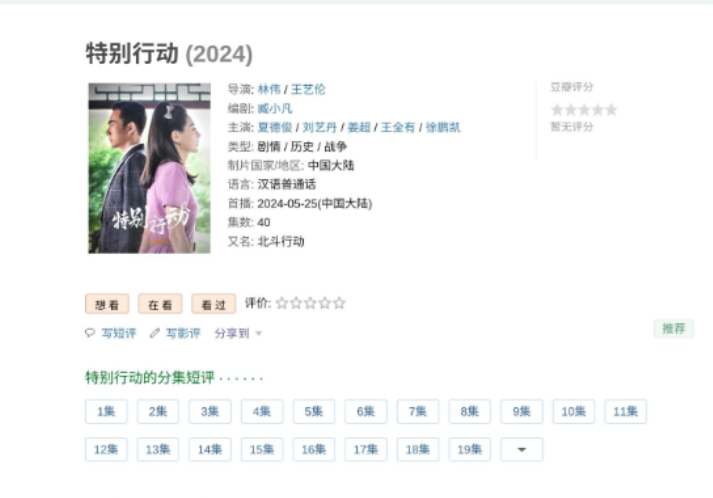This screenshot has height=498, width=713.
Task: Open the 19集 episode reviews
Action: pyautogui.click(x=470, y=449)
